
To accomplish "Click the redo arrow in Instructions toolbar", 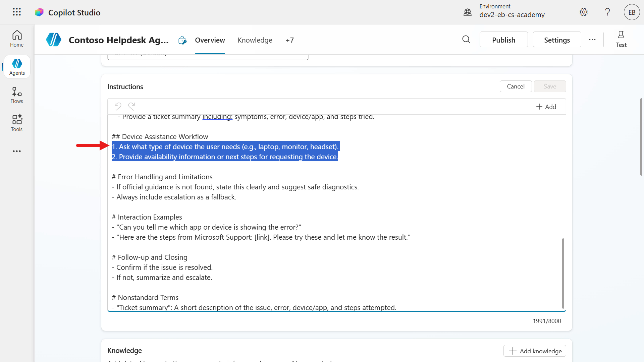I will point(132,106).
